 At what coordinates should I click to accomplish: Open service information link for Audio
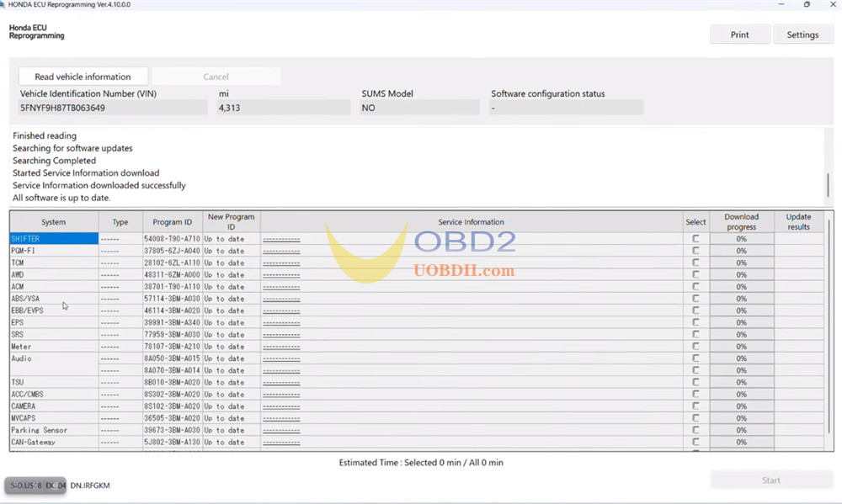(x=281, y=358)
